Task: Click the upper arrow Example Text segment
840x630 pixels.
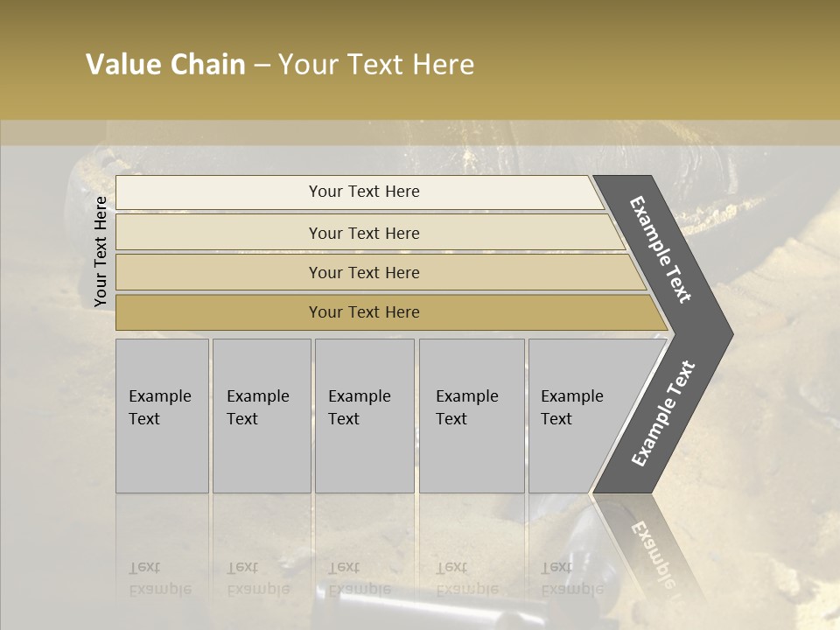Action: 661,249
